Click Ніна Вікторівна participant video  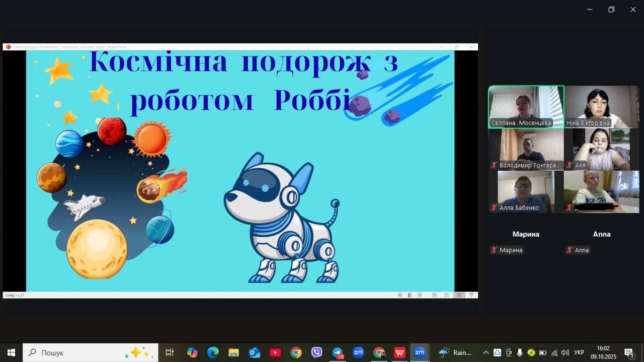[602, 107]
